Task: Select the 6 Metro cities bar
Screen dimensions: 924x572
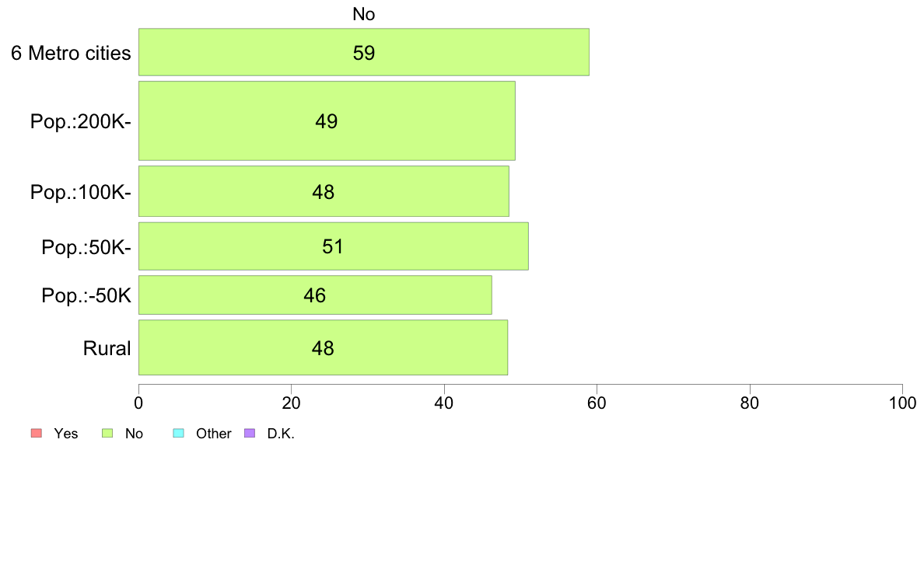Action: click(363, 52)
